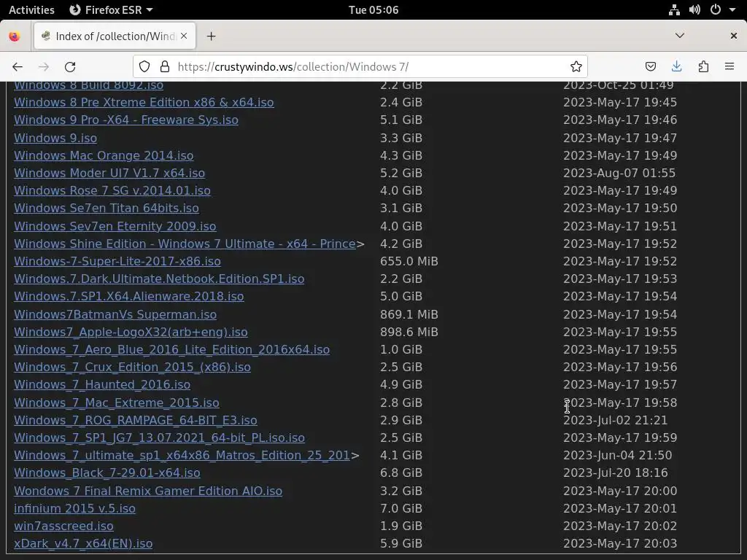Viewport: 747px width, 560px height.
Task: Open Windows 9 Pro -X64 Freeware Sys.iso
Action: [x=125, y=120]
